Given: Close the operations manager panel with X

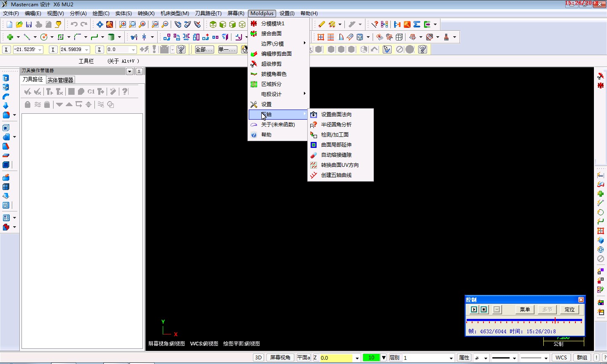Looking at the screenshot, I should point(139,72).
